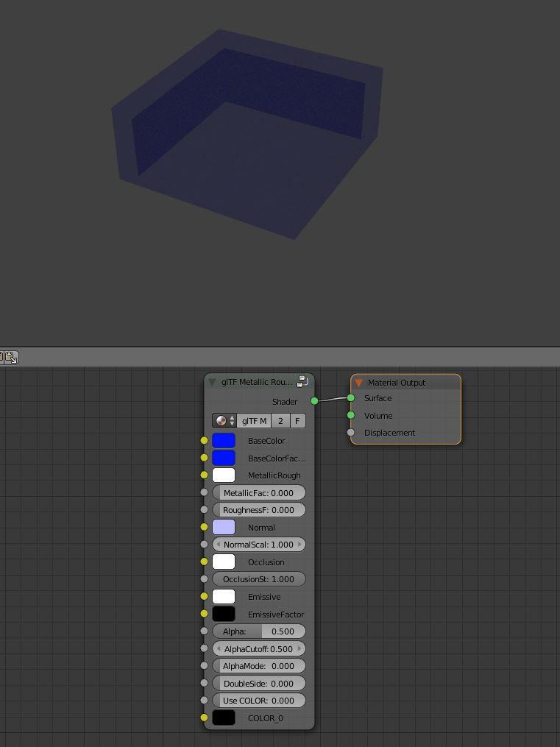560x747 pixels.
Task: Click the user count 2 button
Action: pyautogui.click(x=280, y=421)
